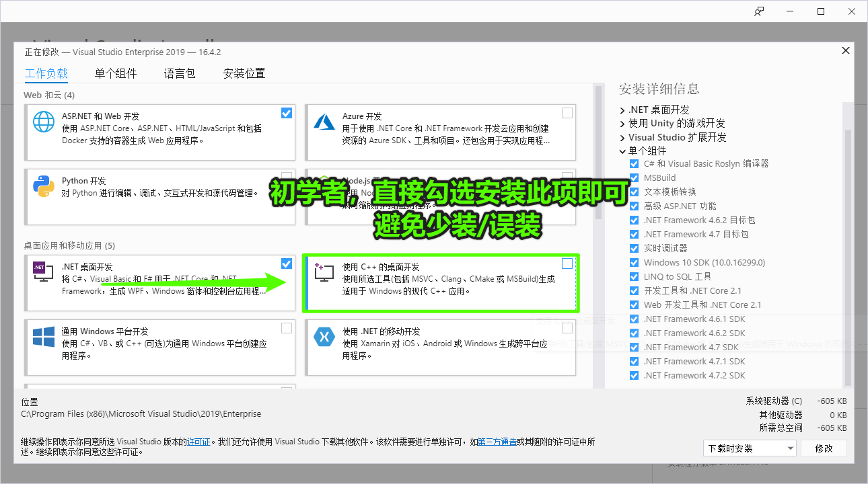Check 通用 Windows 平台开发 workload
The image size is (868, 484).
tap(287, 328)
